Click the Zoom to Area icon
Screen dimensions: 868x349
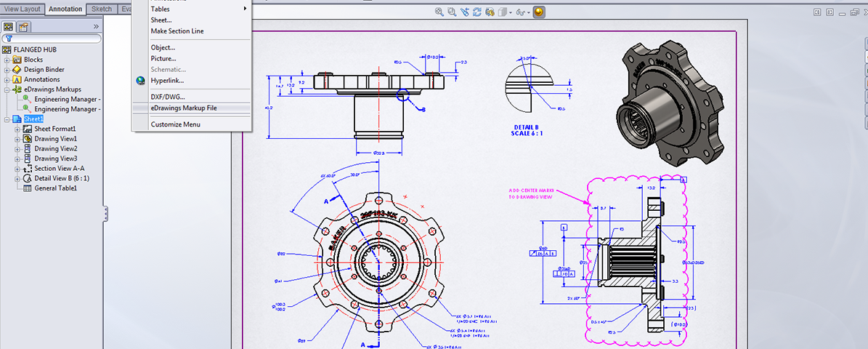[x=453, y=12]
